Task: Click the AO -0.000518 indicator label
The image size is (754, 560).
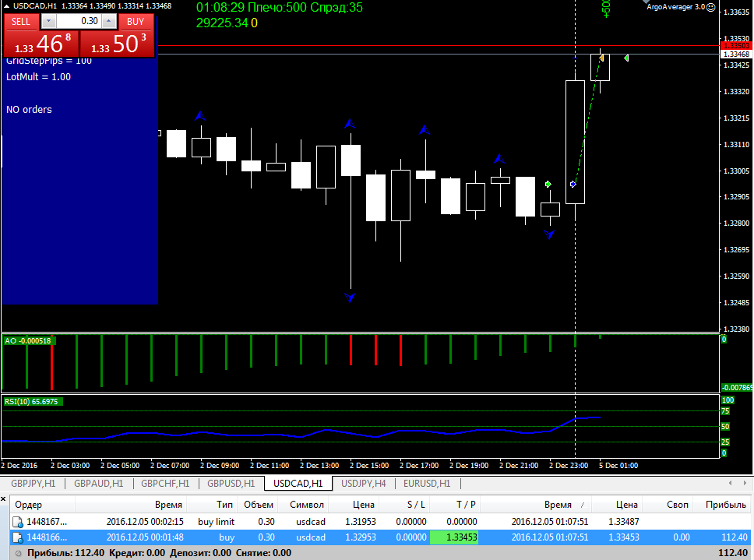Action: pos(28,341)
